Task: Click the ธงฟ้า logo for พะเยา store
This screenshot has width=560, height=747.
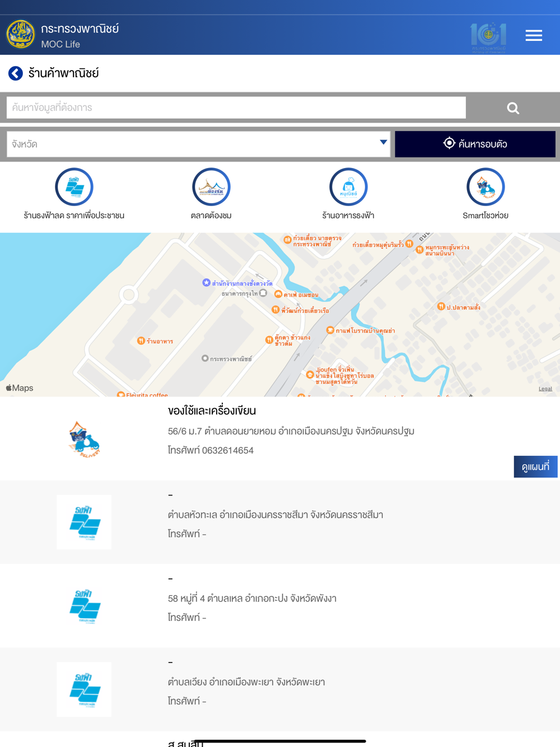Action: (x=84, y=689)
